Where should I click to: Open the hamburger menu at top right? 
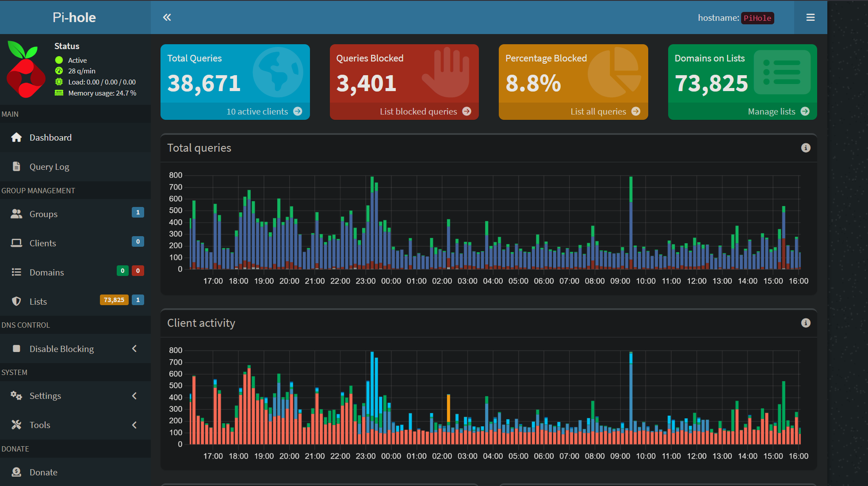[x=810, y=17]
